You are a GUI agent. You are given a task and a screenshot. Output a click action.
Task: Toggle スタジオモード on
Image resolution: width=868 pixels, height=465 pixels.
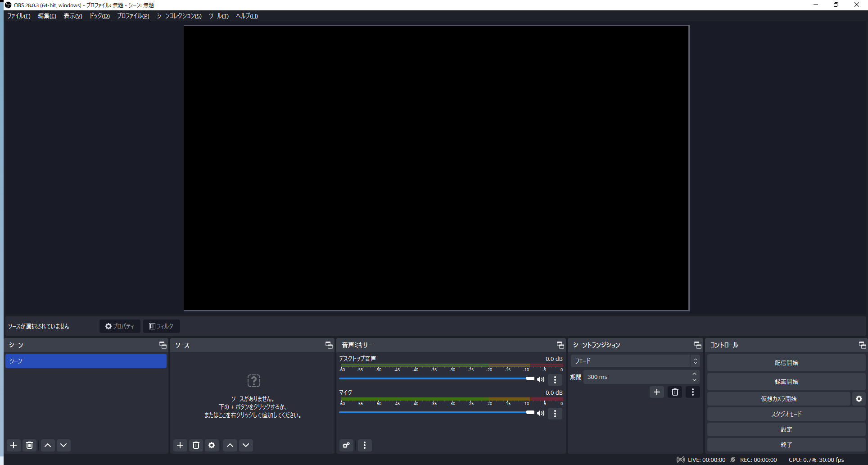[x=786, y=414]
